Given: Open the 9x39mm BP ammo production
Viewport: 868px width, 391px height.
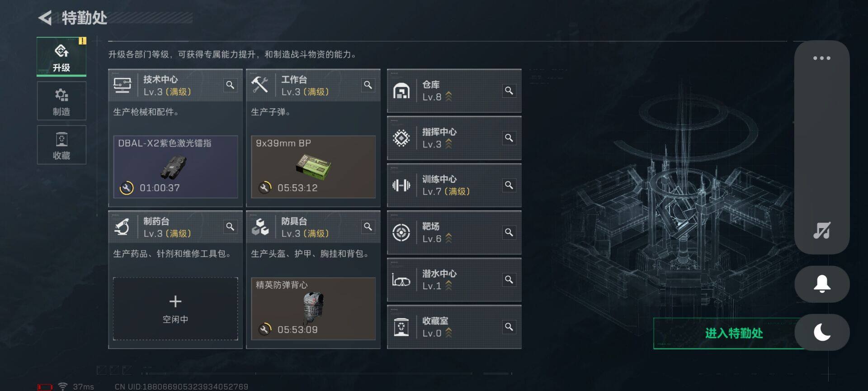Looking at the screenshot, I should coord(313,167).
